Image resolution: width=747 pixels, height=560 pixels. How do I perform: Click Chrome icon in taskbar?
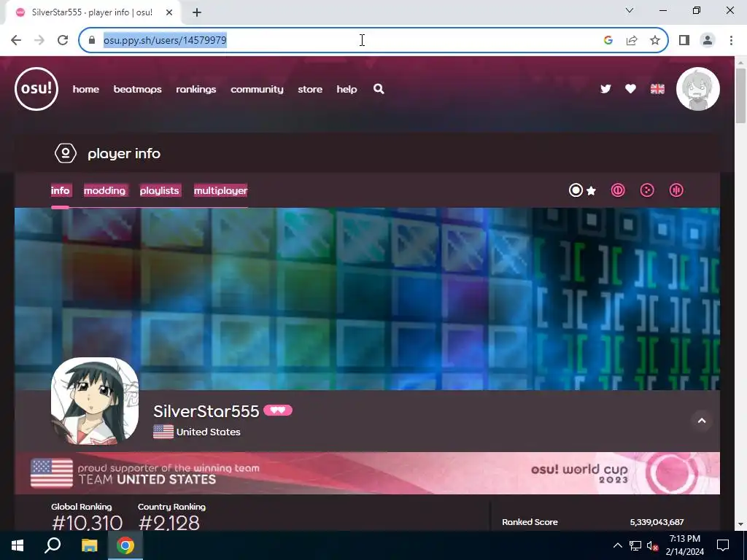[125, 545]
